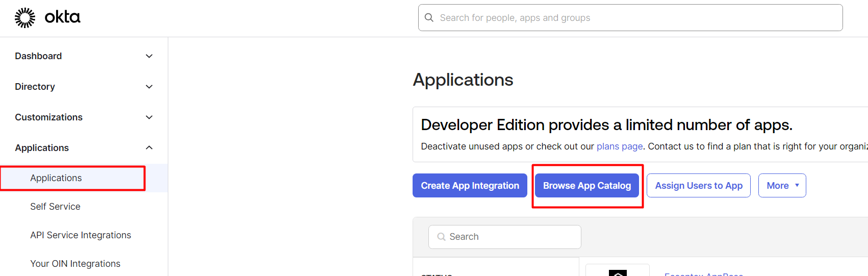This screenshot has width=868, height=276.
Task: Collapse the Applications section chevron
Action: [149, 148]
